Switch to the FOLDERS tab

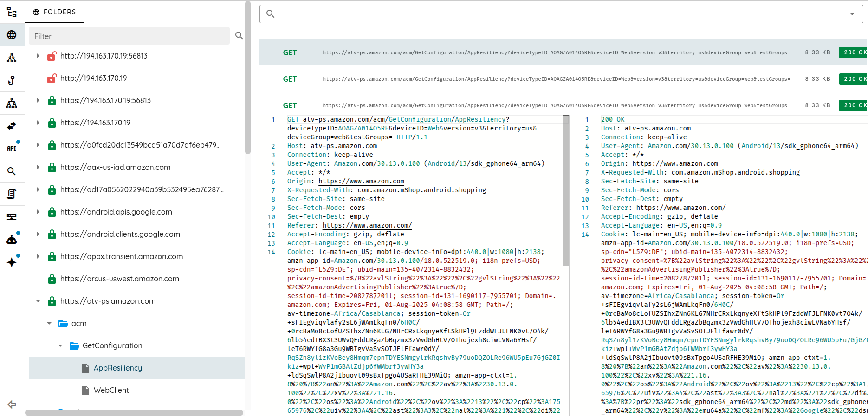[x=54, y=12]
